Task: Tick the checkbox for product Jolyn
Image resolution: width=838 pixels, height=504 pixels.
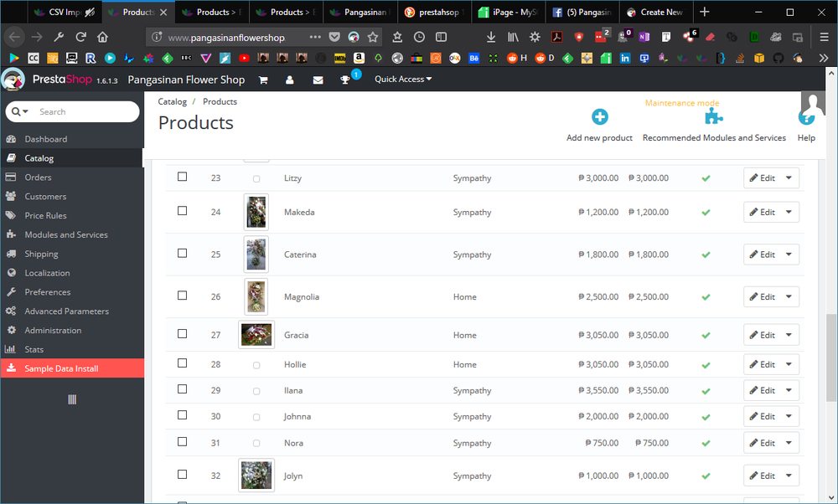Action: (x=182, y=475)
